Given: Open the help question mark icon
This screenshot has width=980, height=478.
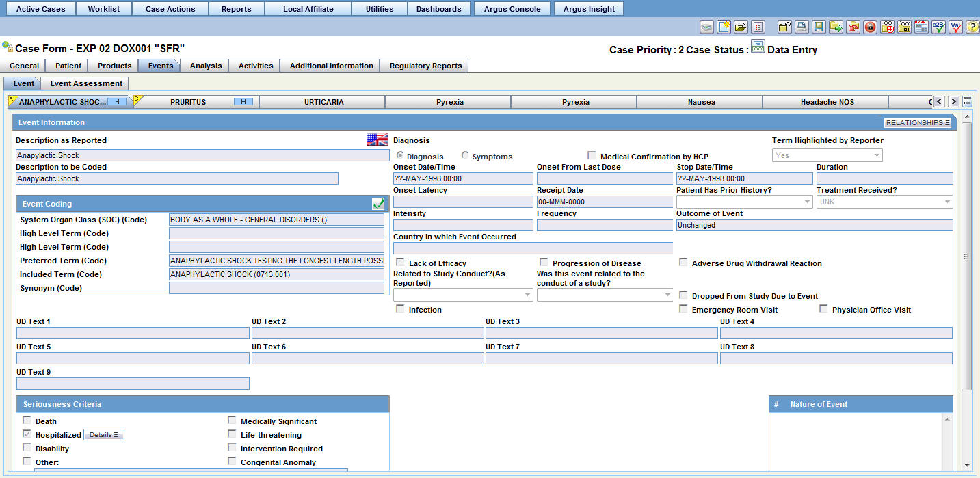Looking at the screenshot, I should click(971, 27).
